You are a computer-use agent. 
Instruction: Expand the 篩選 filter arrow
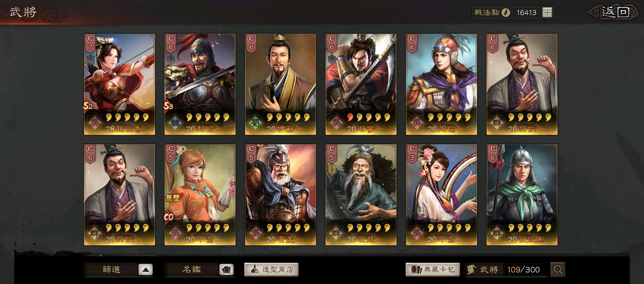145,270
